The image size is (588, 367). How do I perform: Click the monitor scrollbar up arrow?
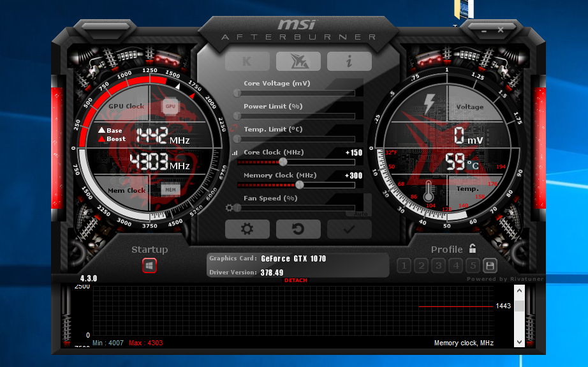519,290
